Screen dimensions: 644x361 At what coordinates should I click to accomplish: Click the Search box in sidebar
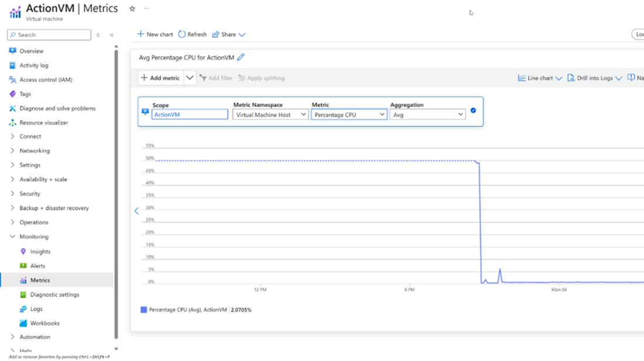point(49,35)
